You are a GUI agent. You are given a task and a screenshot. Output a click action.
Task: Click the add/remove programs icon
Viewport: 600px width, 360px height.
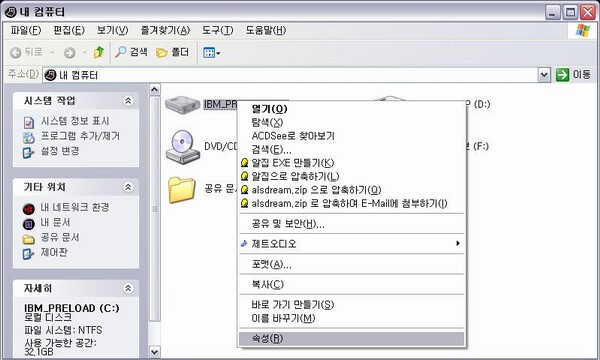coord(29,137)
